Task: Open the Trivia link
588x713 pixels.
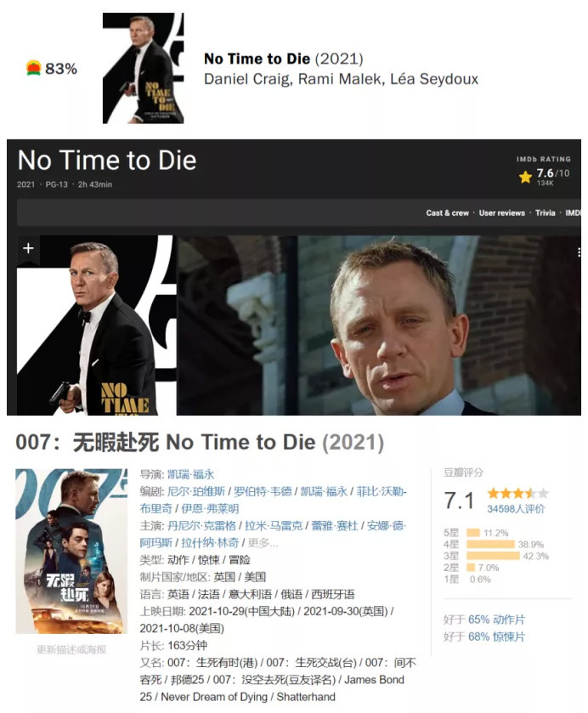Action: 545,212
